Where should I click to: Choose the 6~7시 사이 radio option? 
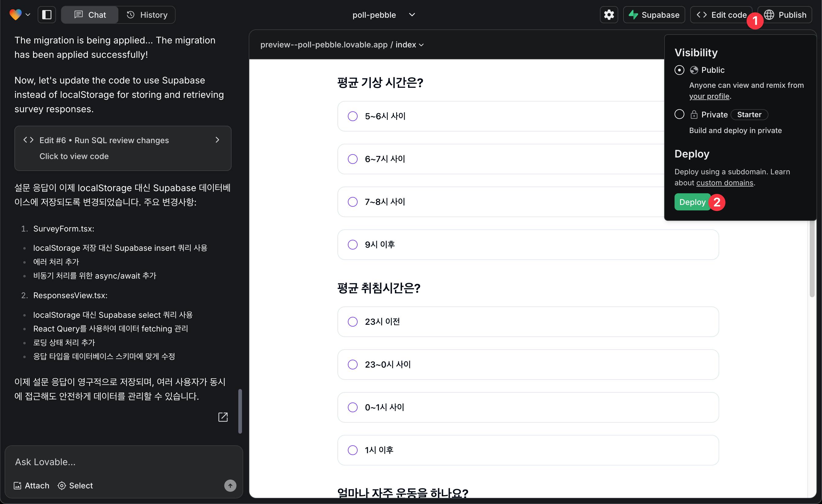pos(353,159)
